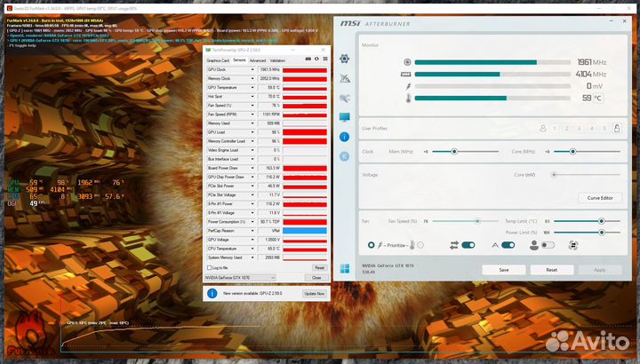Open the Memory Clock sensor dropdown

click(x=252, y=79)
